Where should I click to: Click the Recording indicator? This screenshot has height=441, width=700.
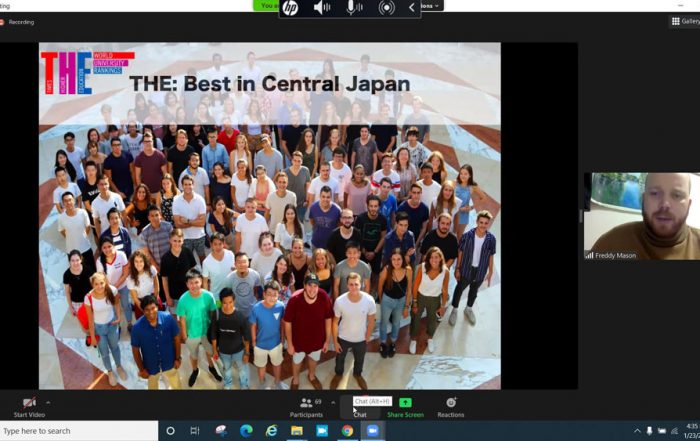click(18, 22)
